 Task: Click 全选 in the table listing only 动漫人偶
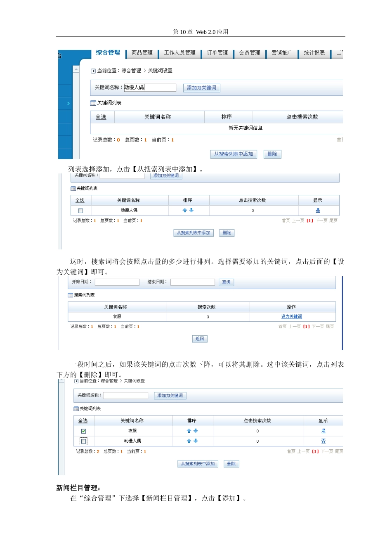tap(80, 201)
